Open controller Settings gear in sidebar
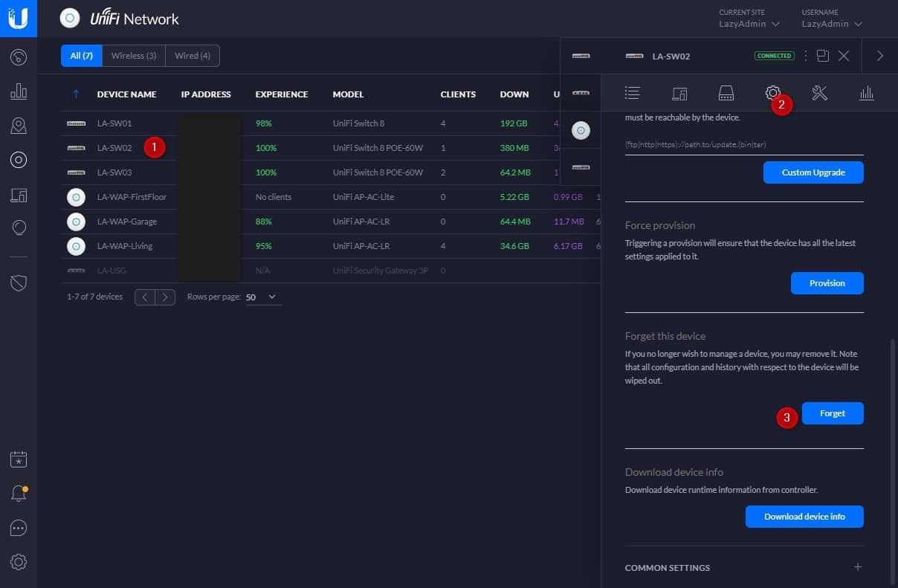The width and height of the screenshot is (898, 588). point(19,562)
